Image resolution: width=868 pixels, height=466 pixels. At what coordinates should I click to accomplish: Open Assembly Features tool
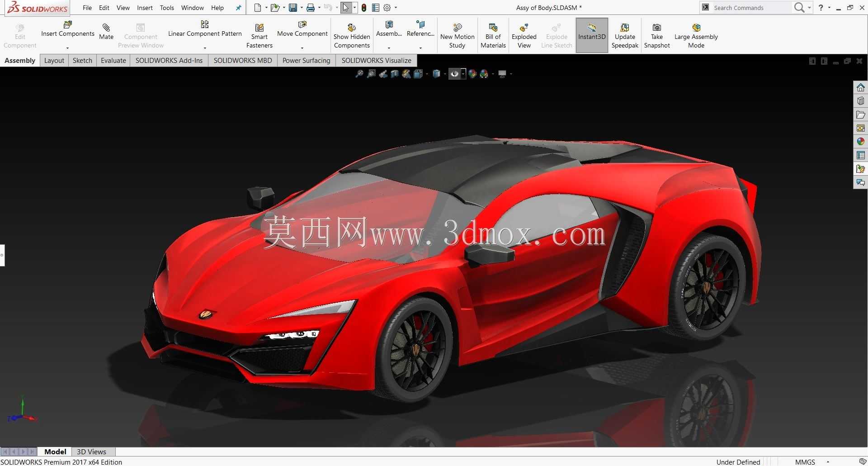click(389, 29)
